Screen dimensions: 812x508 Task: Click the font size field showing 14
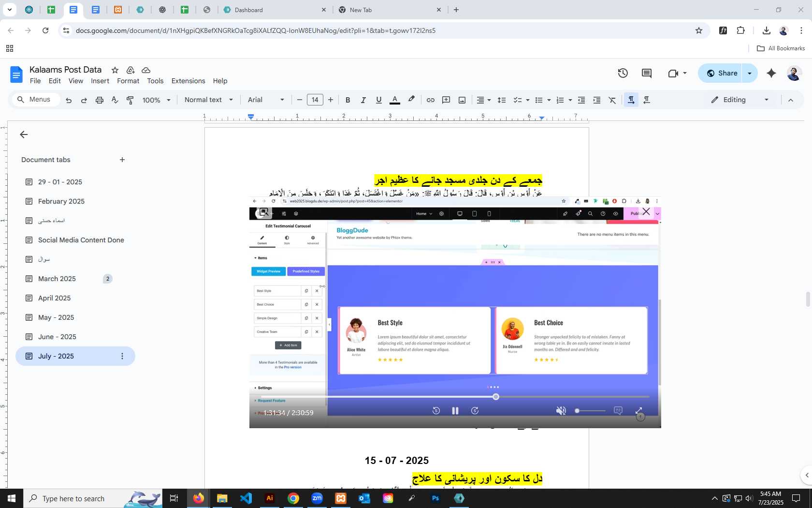pyautogui.click(x=315, y=100)
